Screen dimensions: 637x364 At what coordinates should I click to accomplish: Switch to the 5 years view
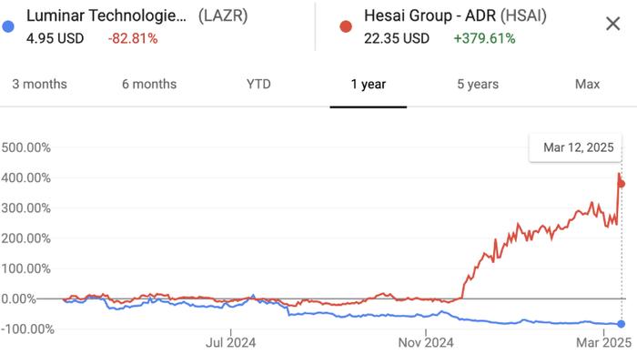coord(478,84)
